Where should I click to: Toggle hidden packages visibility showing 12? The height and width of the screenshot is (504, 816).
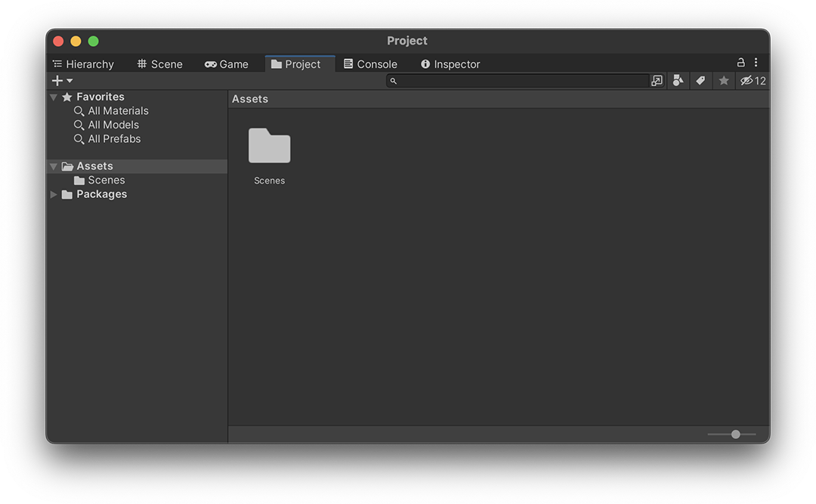[753, 81]
